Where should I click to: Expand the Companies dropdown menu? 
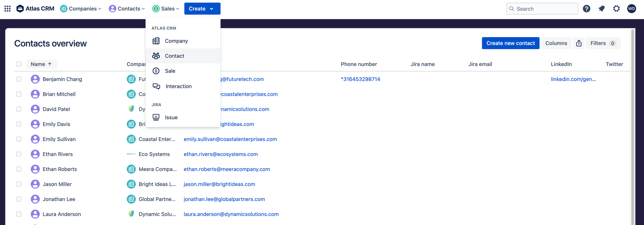pyautogui.click(x=81, y=9)
